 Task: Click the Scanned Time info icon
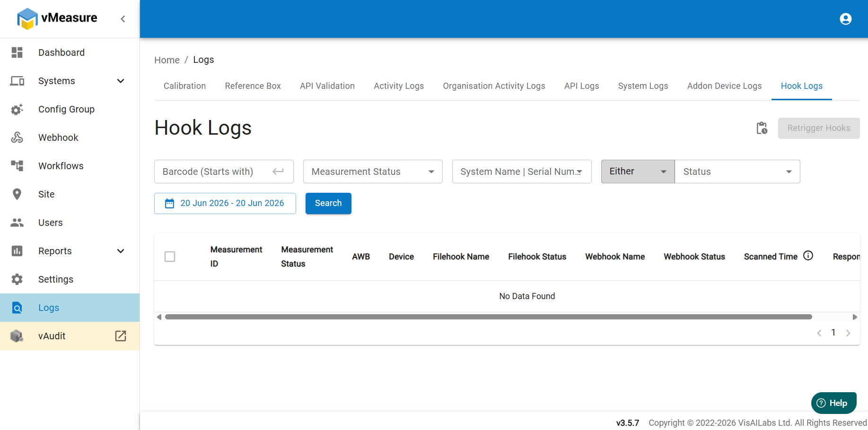click(808, 256)
